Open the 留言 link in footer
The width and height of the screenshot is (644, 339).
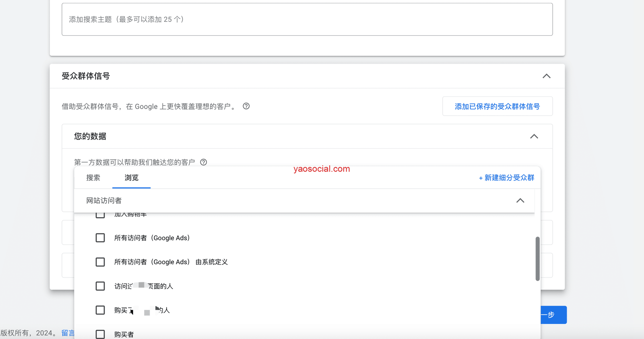click(68, 333)
